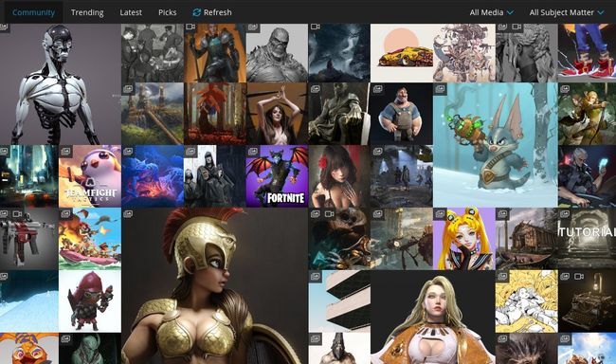Open the All Media filter dropdown
The height and width of the screenshot is (364, 616).
491,12
